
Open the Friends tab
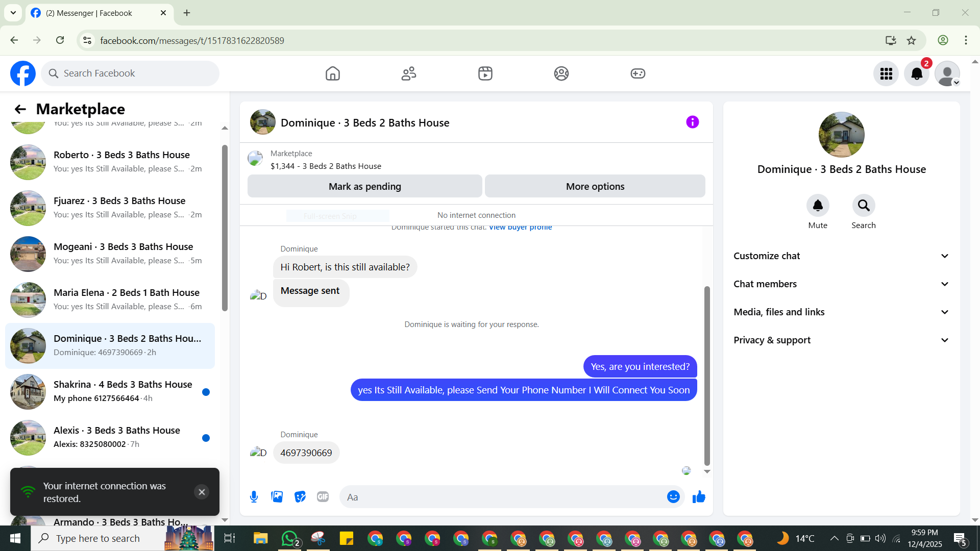click(409, 74)
